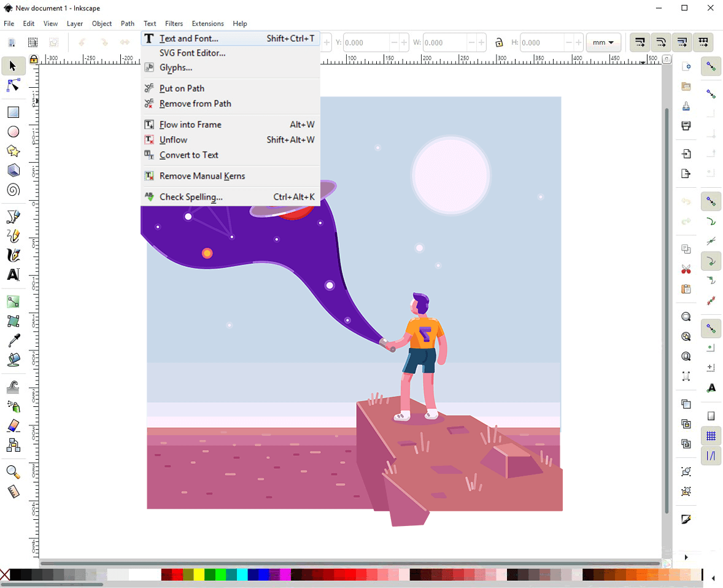Open the Filters menu
This screenshot has width=723, height=588.
tap(174, 23)
